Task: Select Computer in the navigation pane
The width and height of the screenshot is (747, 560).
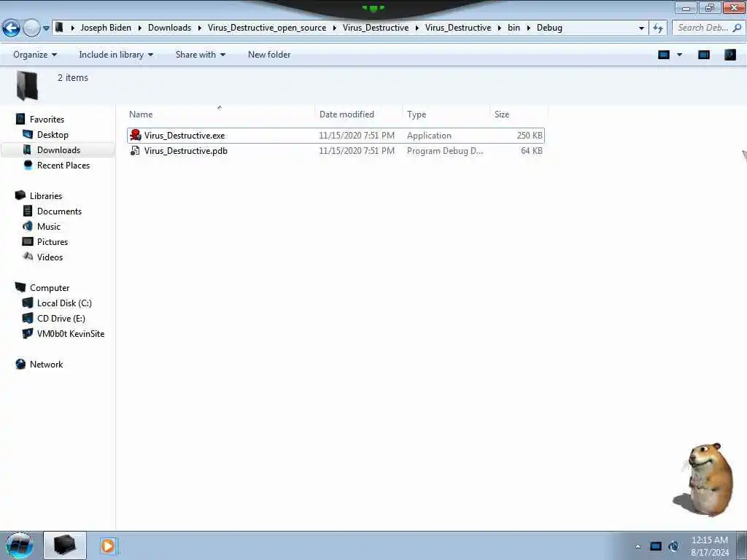Action: pos(50,287)
